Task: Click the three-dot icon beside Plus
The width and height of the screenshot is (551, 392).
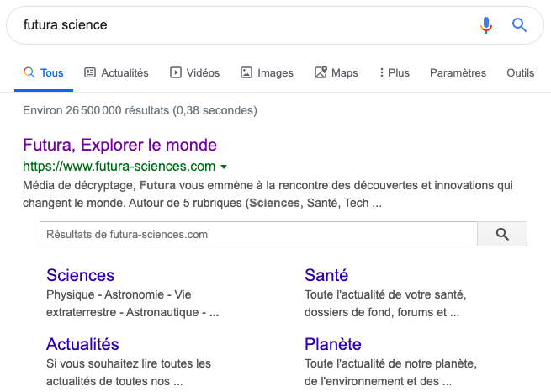Action: [x=382, y=72]
